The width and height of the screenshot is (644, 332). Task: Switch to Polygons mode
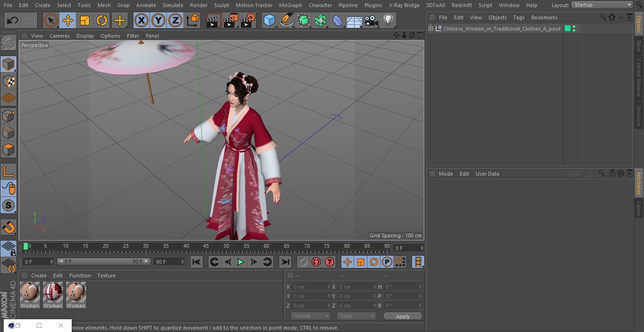point(8,150)
